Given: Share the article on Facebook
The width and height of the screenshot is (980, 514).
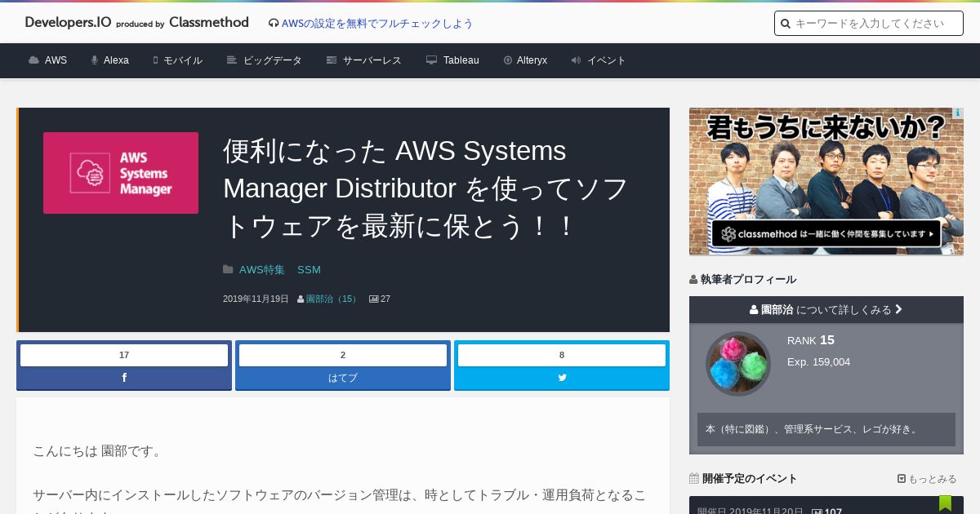Looking at the screenshot, I should (124, 378).
